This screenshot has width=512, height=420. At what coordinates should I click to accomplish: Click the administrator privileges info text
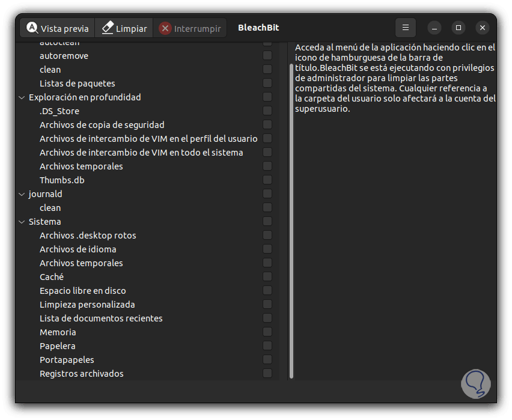[395, 78]
